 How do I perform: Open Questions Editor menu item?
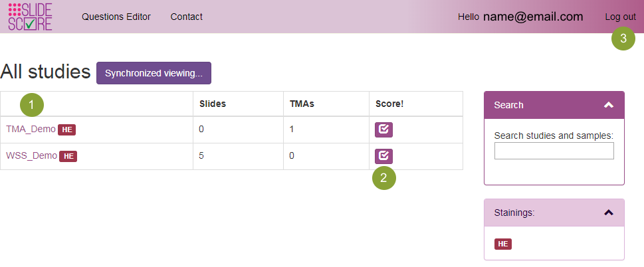point(116,17)
